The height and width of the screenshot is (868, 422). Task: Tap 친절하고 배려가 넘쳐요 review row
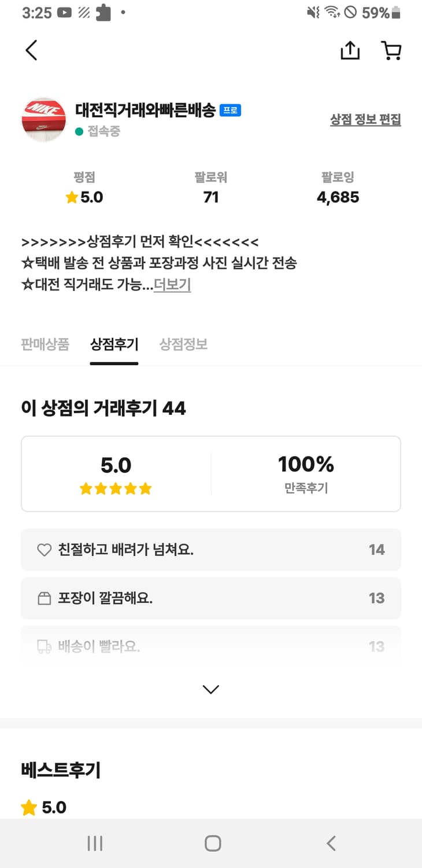pyautogui.click(x=211, y=549)
